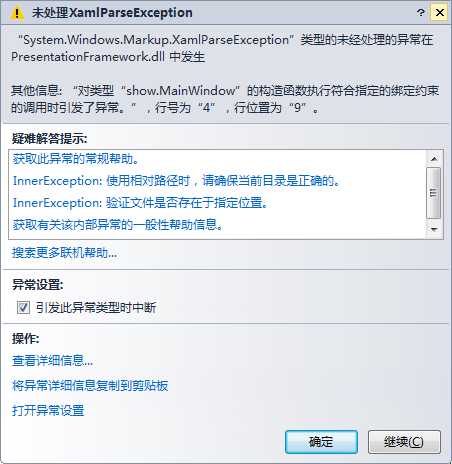This screenshot has width=452, height=464.
Task: Open InnerException 验证文件是否存在 tip link
Action: point(140,203)
